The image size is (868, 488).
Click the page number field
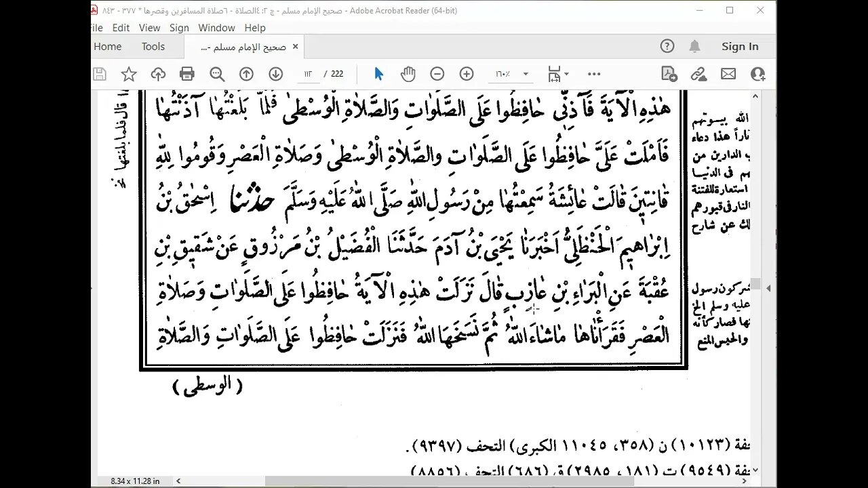click(x=308, y=74)
